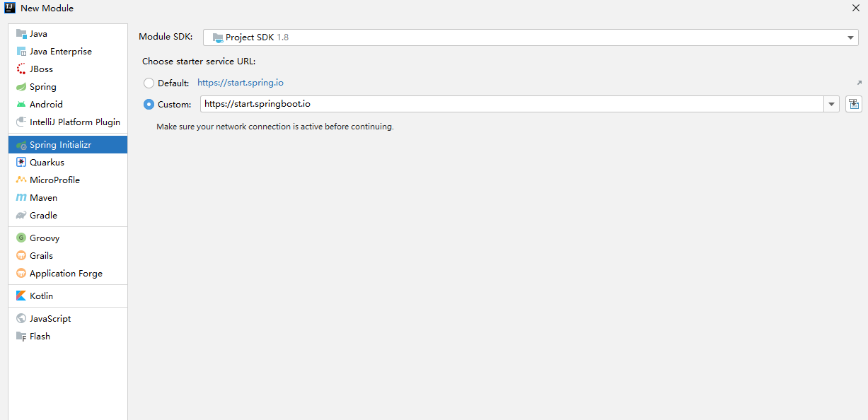Click the Gradle elephant icon

pos(21,215)
